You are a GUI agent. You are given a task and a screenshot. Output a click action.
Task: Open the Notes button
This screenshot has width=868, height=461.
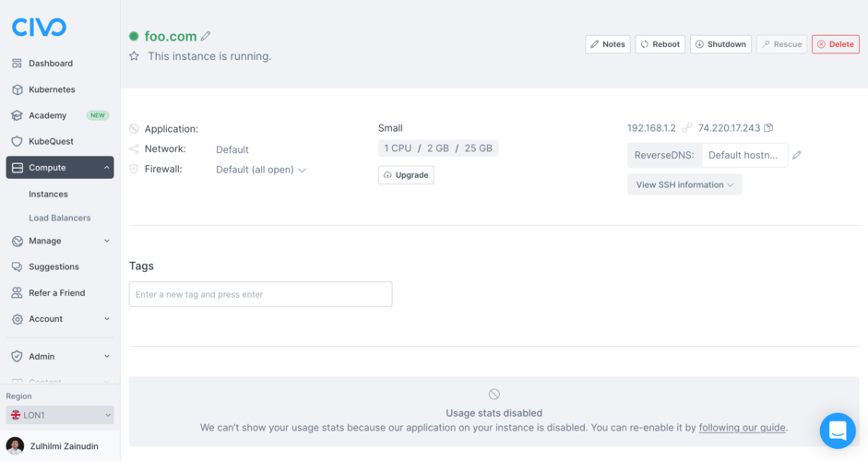point(608,44)
